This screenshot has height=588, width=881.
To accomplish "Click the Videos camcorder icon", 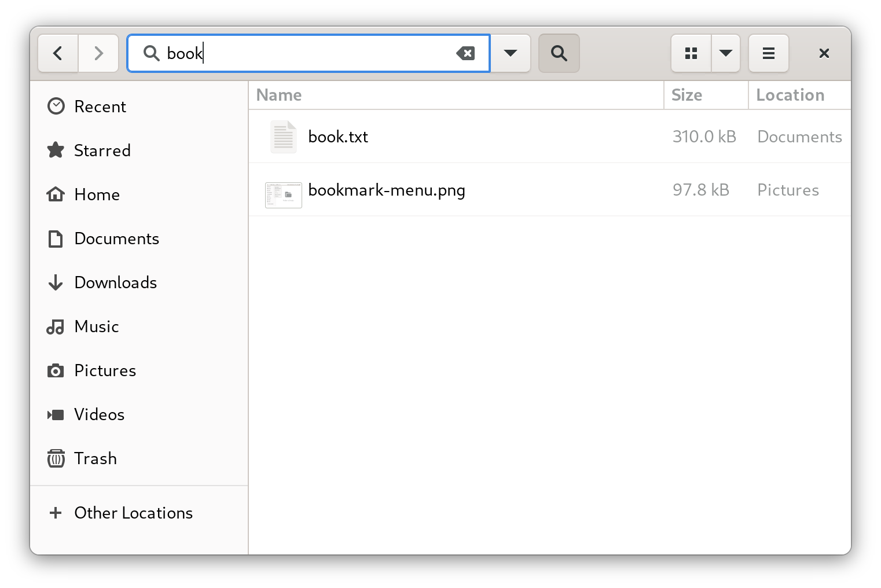I will point(56,414).
